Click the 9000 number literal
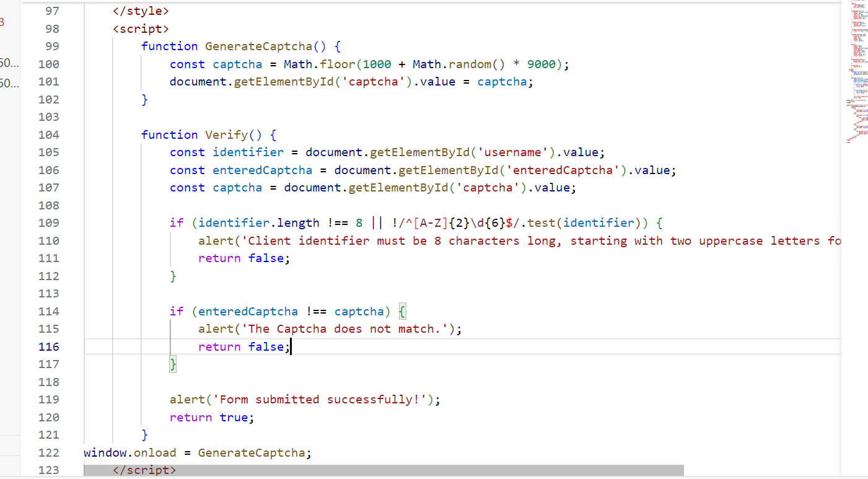The width and height of the screenshot is (868, 479). click(x=541, y=64)
